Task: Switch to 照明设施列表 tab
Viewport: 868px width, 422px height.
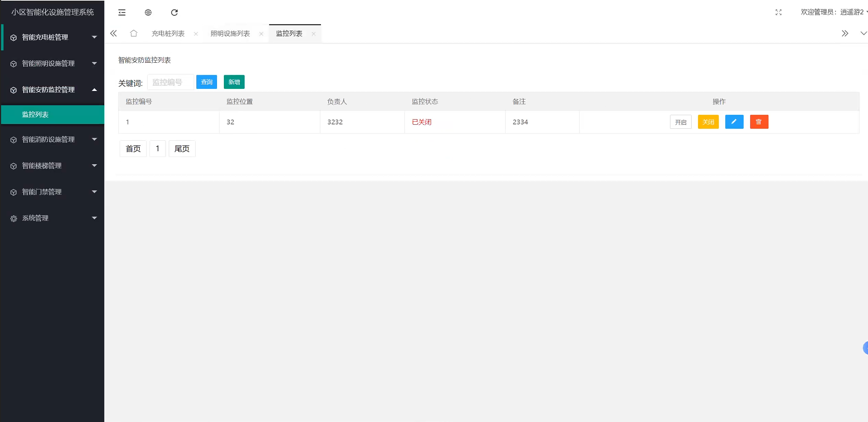Action: click(230, 34)
